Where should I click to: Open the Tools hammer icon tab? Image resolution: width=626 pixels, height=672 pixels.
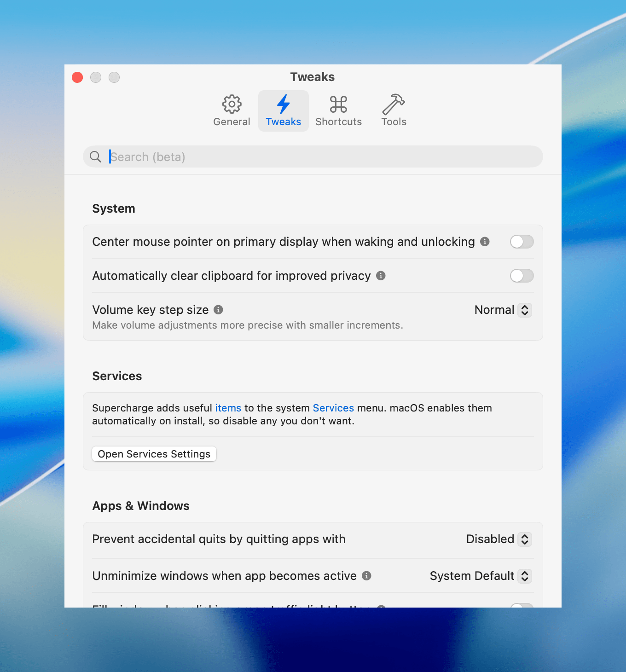coord(394,110)
